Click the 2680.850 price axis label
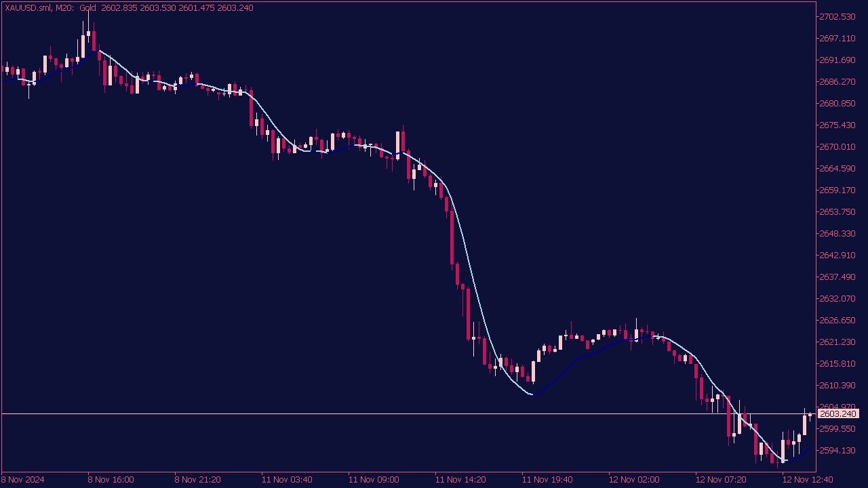The image size is (868, 488). [838, 103]
